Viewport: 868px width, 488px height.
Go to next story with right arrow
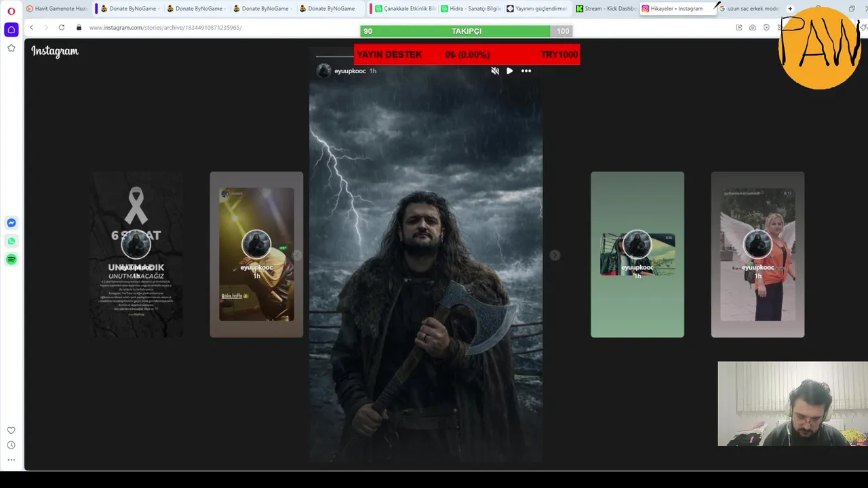(555, 255)
